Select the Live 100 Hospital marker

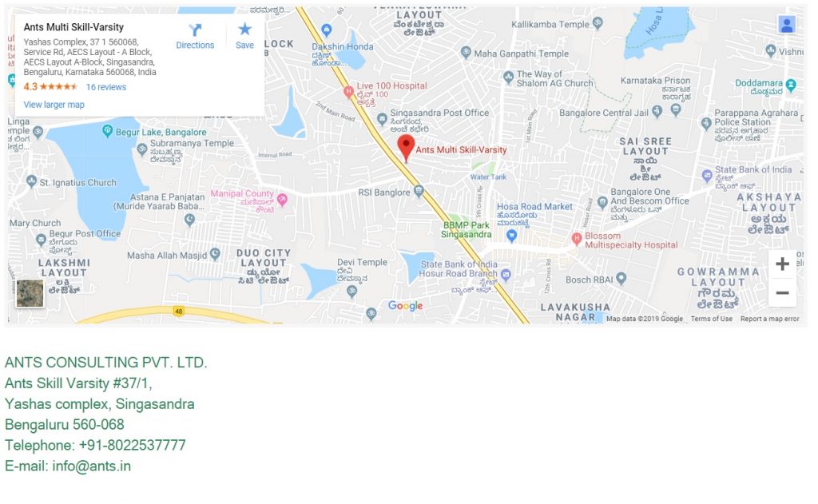tap(348, 92)
